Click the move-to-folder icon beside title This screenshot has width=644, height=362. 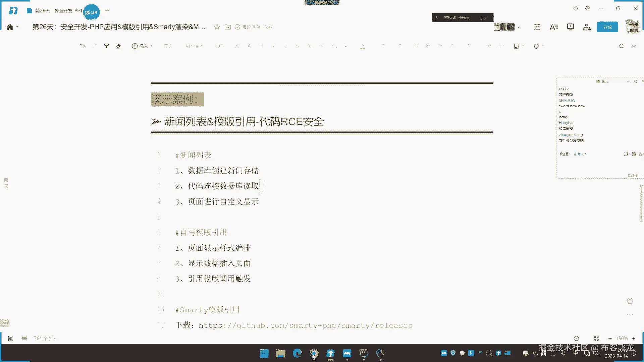pyautogui.click(x=228, y=27)
